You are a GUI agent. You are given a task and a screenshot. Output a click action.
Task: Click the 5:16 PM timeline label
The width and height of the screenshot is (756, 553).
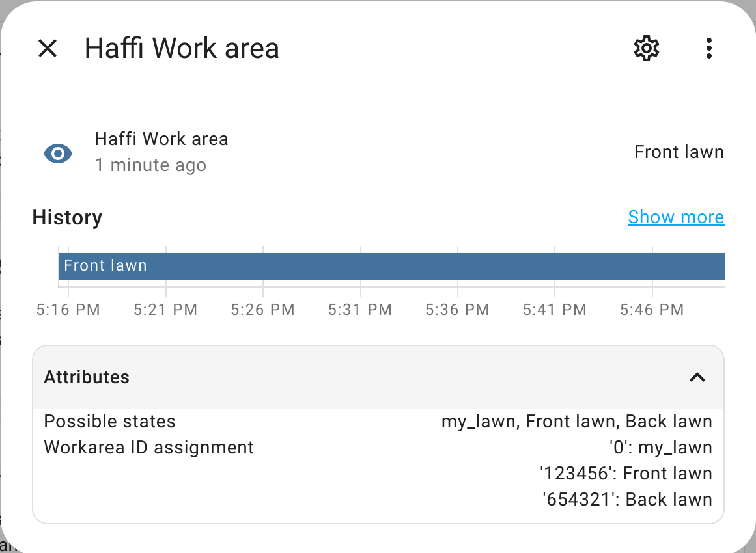[68, 310]
